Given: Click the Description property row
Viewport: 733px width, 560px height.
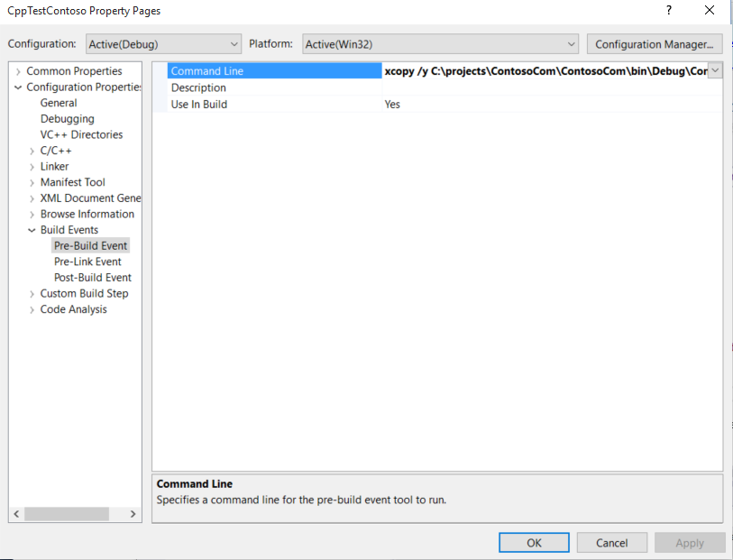Looking at the screenshot, I should (198, 87).
